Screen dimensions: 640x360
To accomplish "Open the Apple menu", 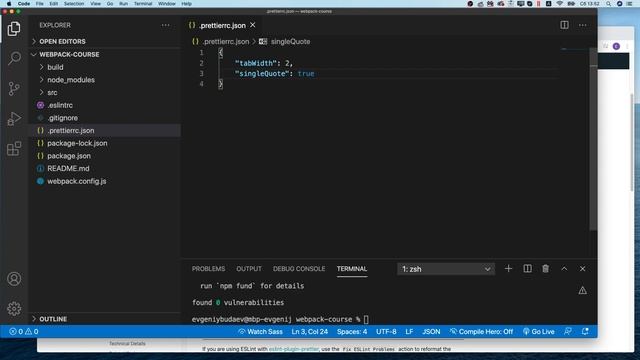I will [9, 4].
